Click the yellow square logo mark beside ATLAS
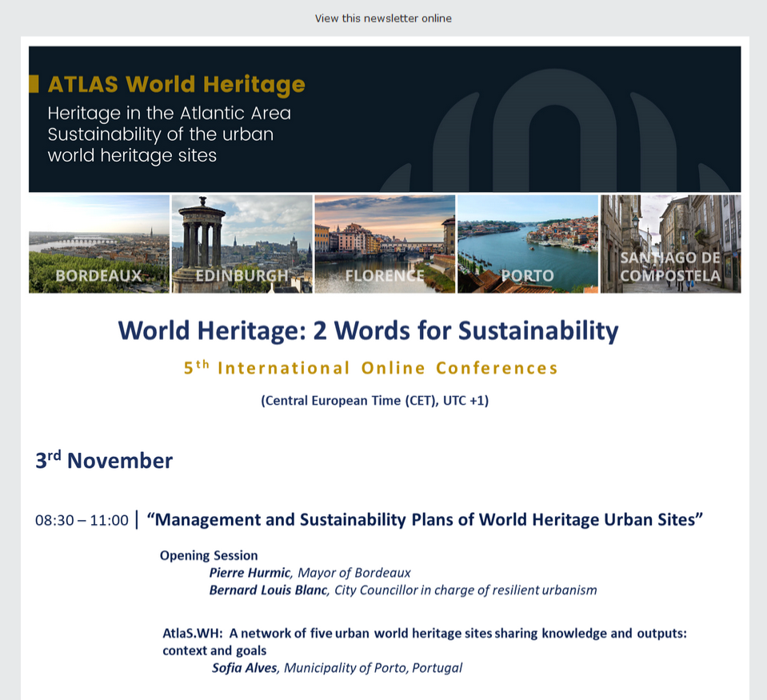The width and height of the screenshot is (767, 700). click(x=34, y=84)
